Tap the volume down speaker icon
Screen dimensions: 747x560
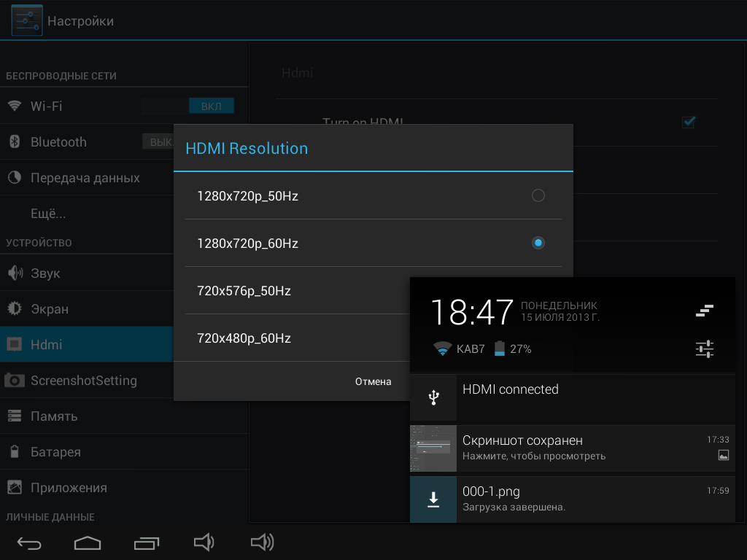click(204, 542)
